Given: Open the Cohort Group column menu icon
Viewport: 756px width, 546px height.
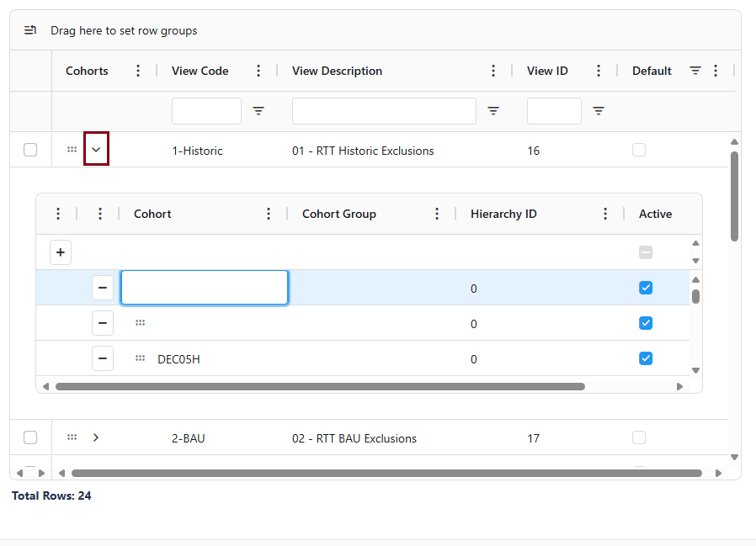Looking at the screenshot, I should coord(437,214).
